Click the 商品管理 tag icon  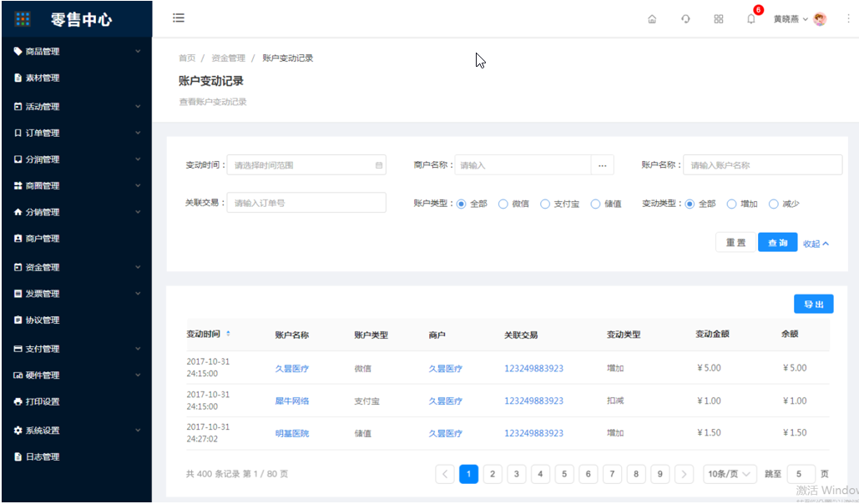[x=18, y=52]
